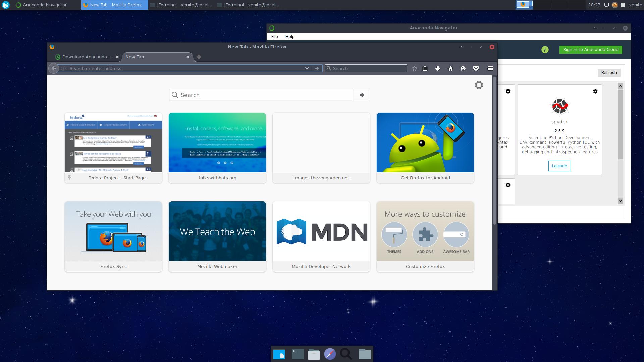Open the folkswithhats.org tile
Viewport: 644px width, 362px height.
pos(217,148)
